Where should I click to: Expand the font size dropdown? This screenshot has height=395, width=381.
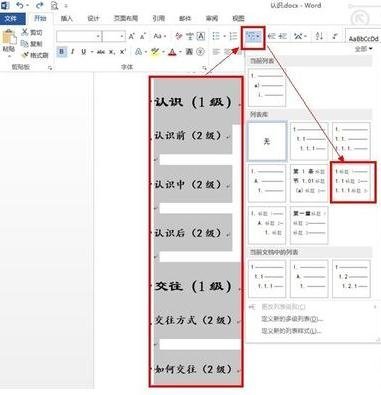[122, 36]
